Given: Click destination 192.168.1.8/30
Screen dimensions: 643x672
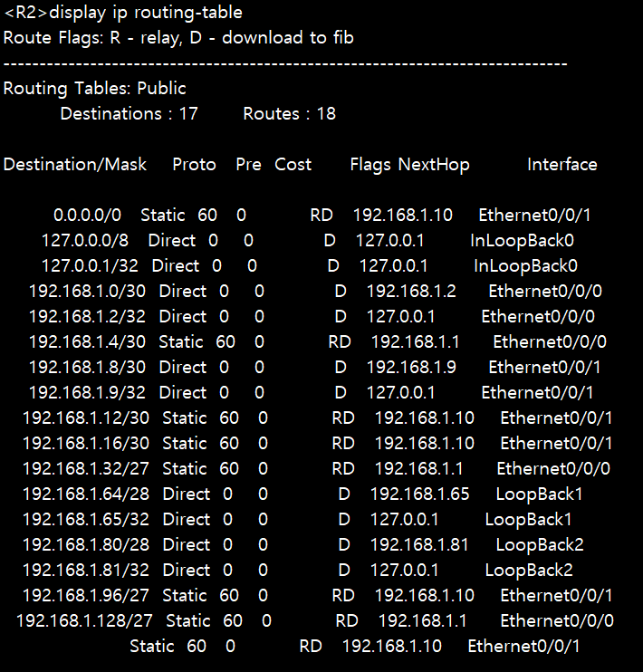Looking at the screenshot, I should click(x=88, y=368).
